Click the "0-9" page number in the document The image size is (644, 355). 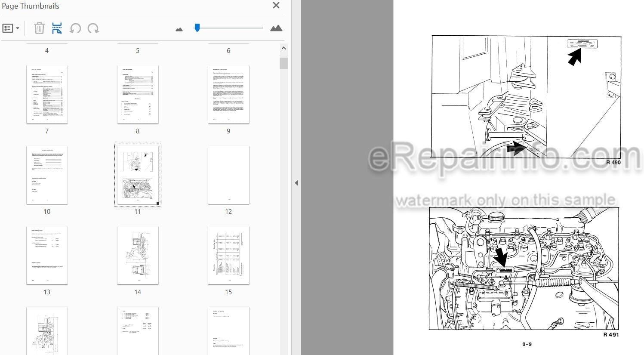pos(527,344)
